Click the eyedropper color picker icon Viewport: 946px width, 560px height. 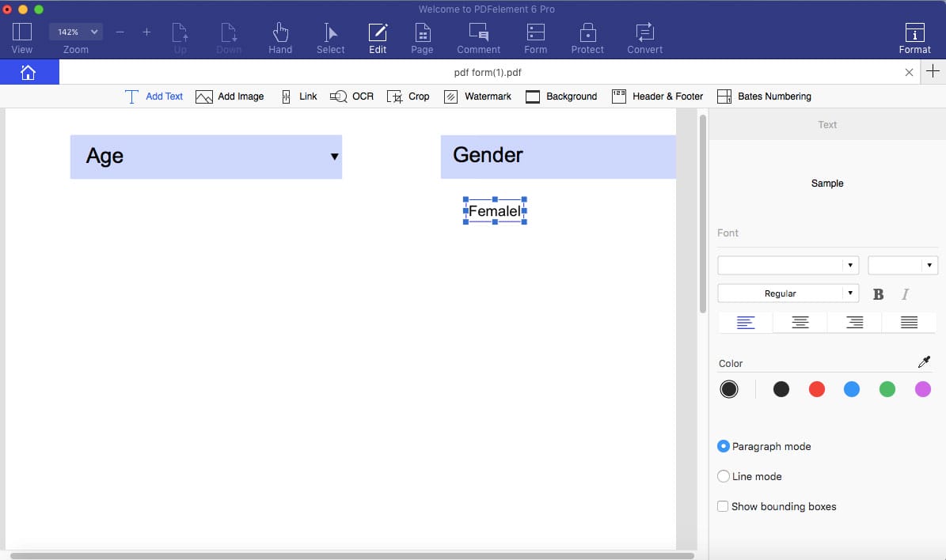[924, 362]
